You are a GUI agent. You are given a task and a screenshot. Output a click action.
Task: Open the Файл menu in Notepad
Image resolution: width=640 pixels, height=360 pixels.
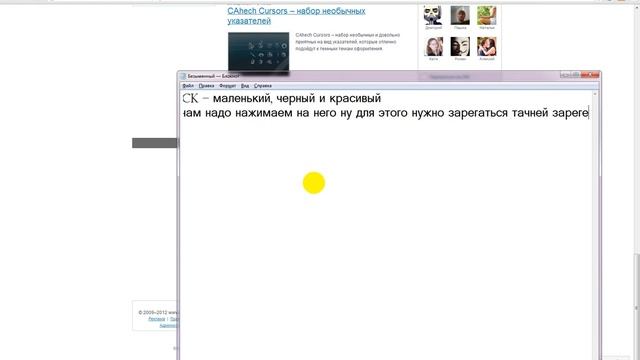click(x=188, y=86)
